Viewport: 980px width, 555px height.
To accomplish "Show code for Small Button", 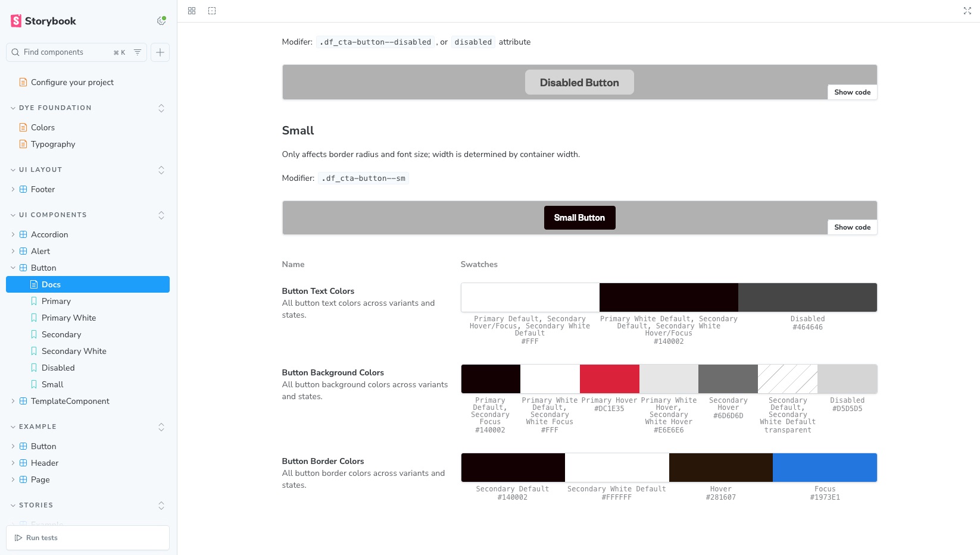I will coord(852,227).
